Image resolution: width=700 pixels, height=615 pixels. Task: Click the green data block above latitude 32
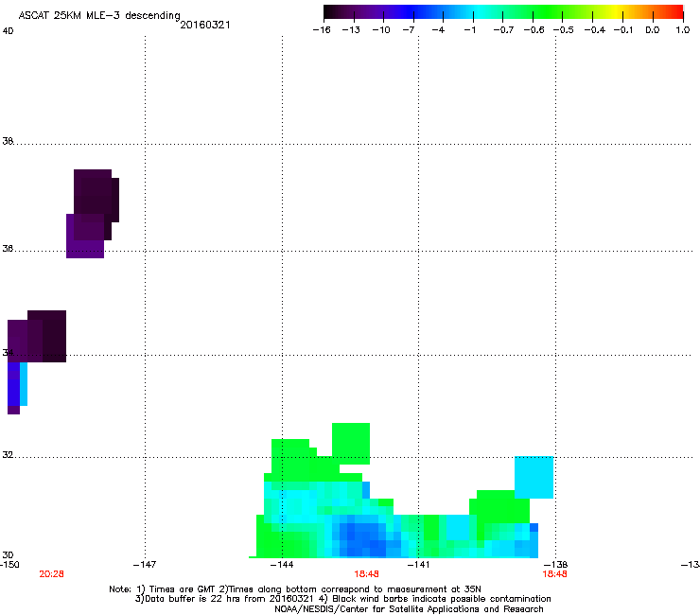click(x=351, y=443)
